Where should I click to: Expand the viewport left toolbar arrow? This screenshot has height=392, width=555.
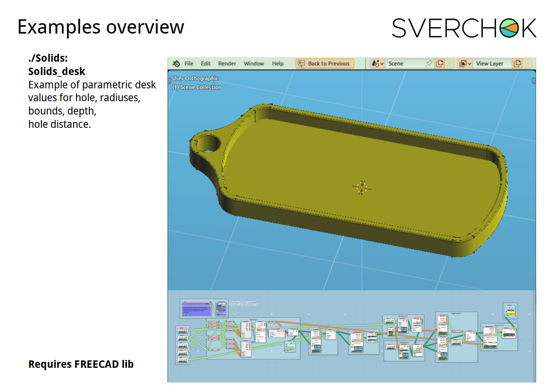170,79
